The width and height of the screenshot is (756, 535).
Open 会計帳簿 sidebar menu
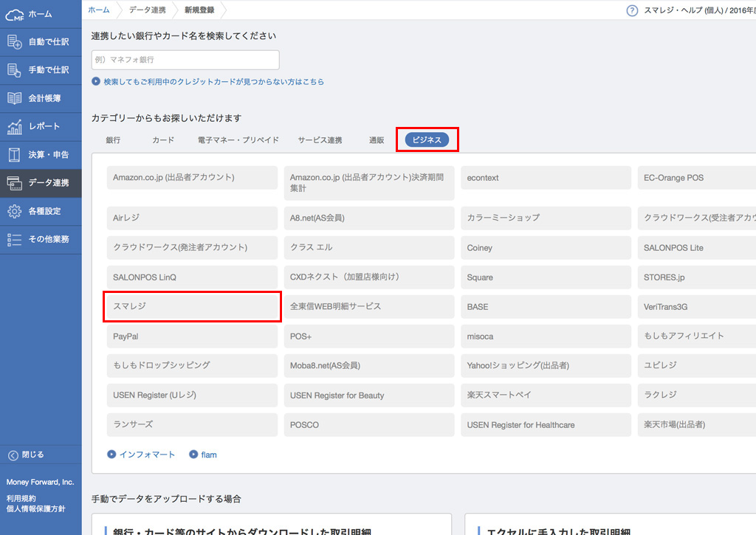tap(41, 98)
